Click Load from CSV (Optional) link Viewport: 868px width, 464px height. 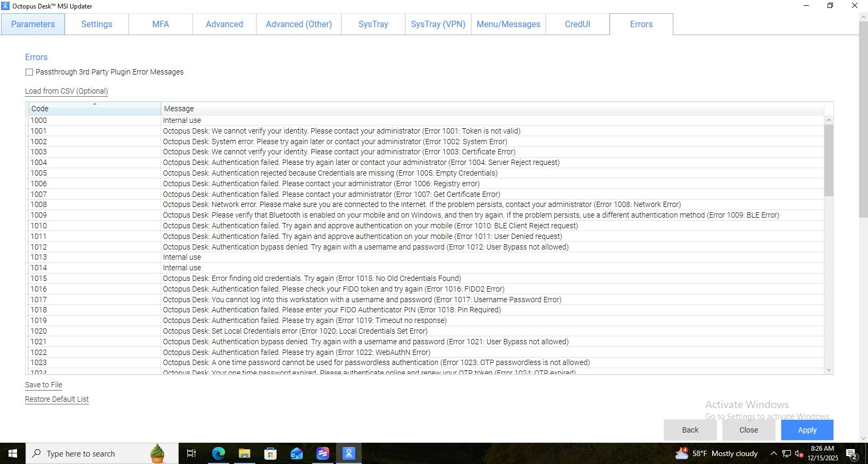click(x=66, y=91)
